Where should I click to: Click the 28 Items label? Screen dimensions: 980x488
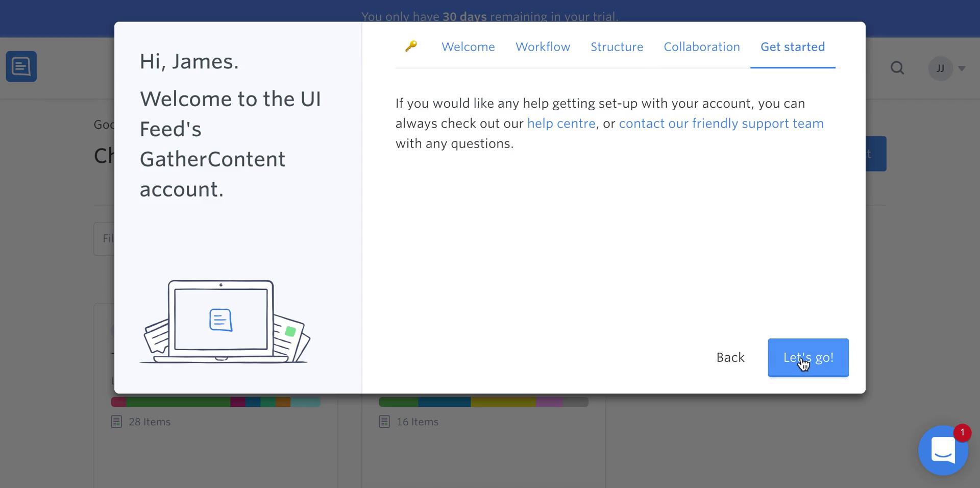(150, 422)
